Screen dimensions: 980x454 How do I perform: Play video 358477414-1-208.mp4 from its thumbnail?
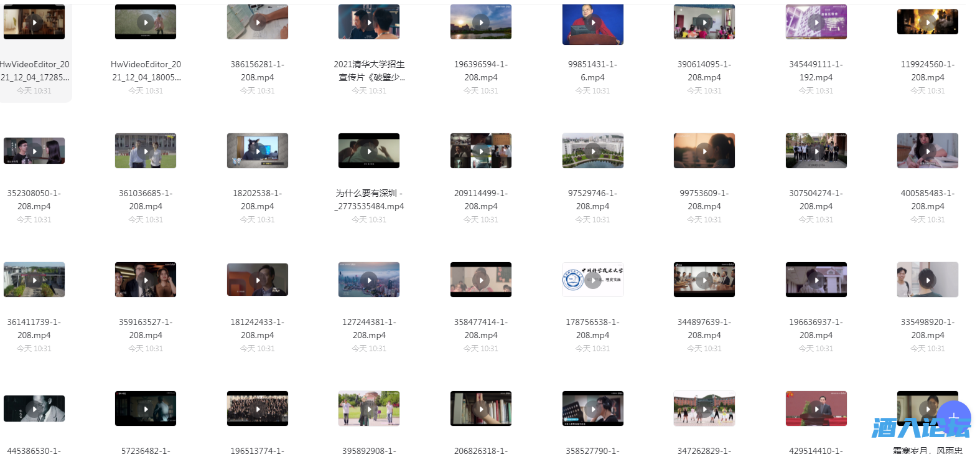(x=481, y=280)
